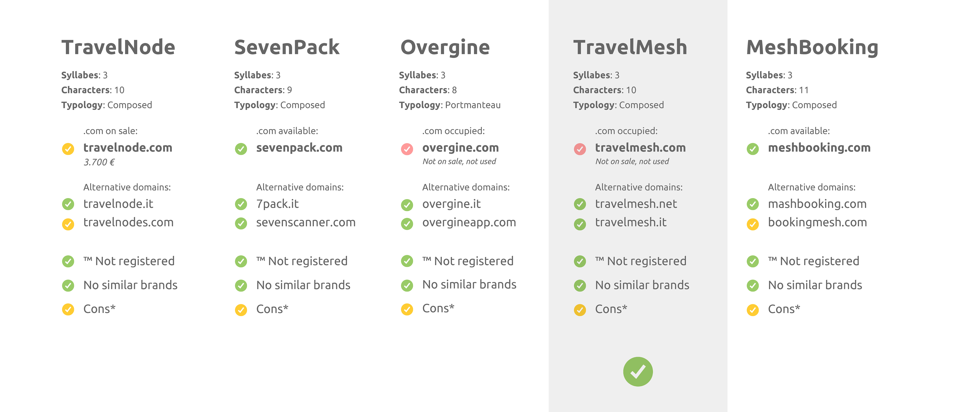Click Cons* text under SevenPack
This screenshot has width=980, height=412.
coord(272,309)
